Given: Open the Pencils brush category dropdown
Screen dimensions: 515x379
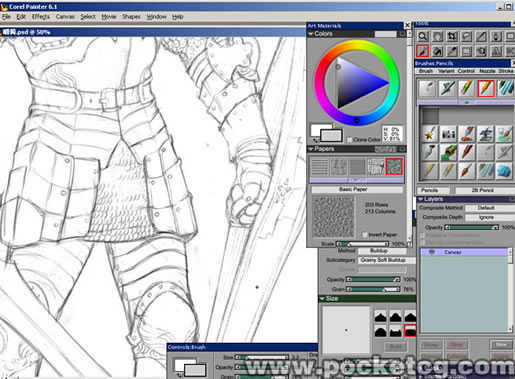Looking at the screenshot, I should [433, 190].
